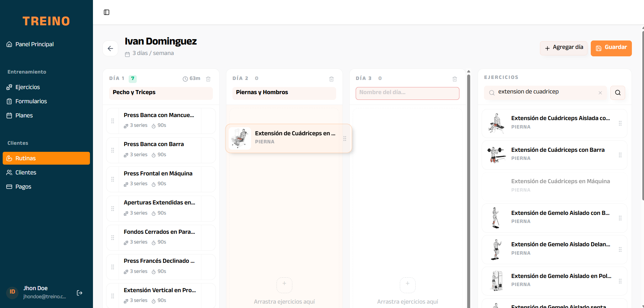Click Gemelo Aislado con B... thumbnail
This screenshot has height=308, width=644.
496,218
